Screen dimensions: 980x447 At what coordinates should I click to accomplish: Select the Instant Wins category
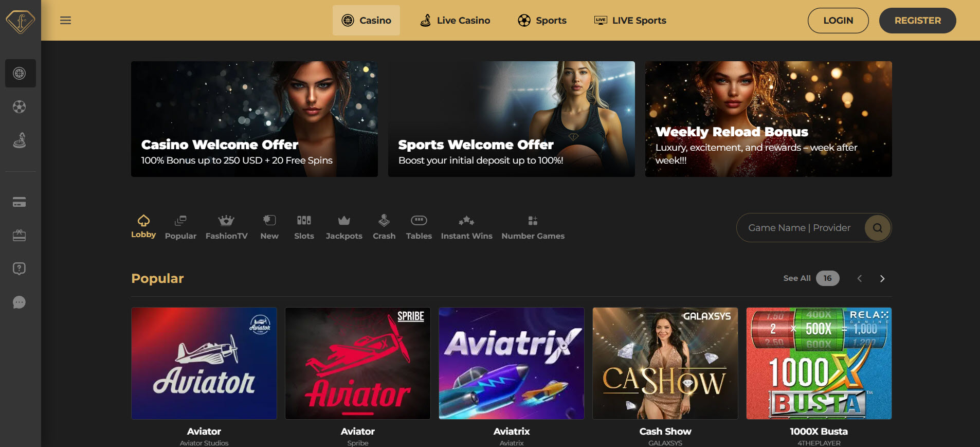(x=467, y=228)
